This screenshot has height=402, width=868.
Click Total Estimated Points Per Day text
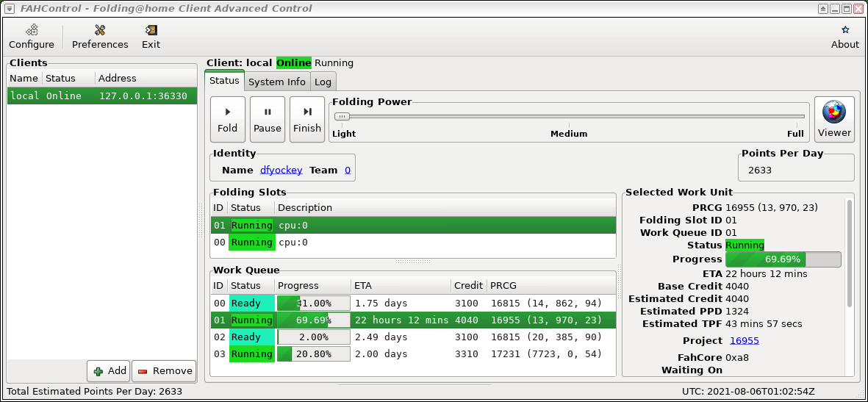tap(94, 392)
